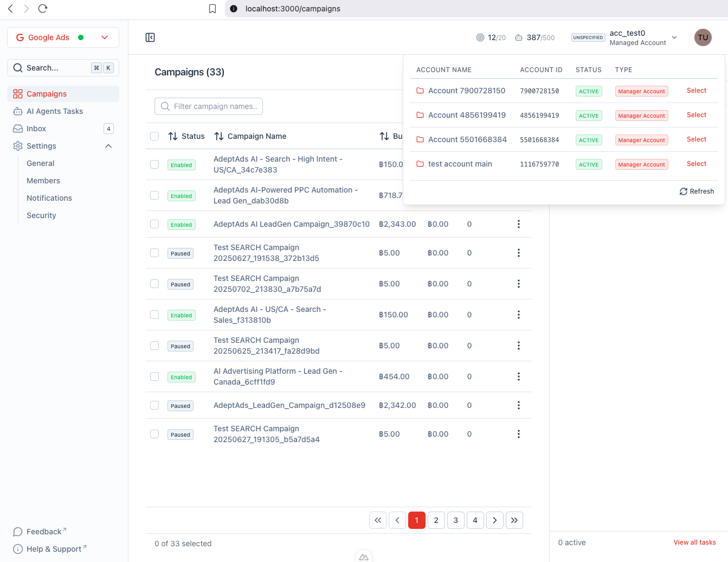Check the AdeptAds AI - Search - High Intent row
728x562 pixels.
tap(154, 164)
